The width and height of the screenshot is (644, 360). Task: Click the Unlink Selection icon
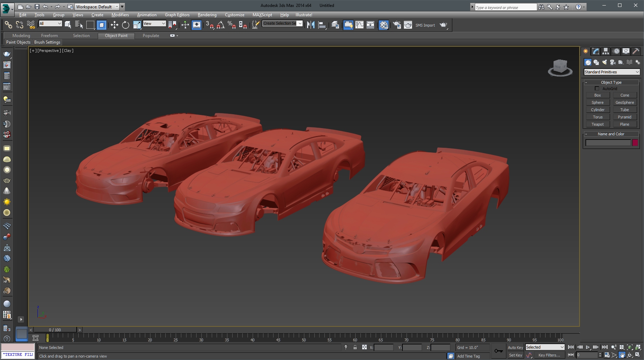pos(19,25)
